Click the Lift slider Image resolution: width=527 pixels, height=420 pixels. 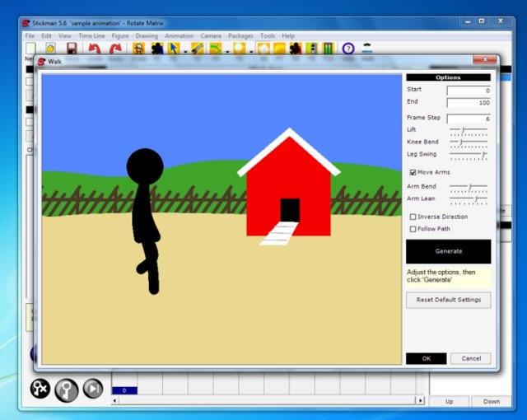click(x=469, y=131)
